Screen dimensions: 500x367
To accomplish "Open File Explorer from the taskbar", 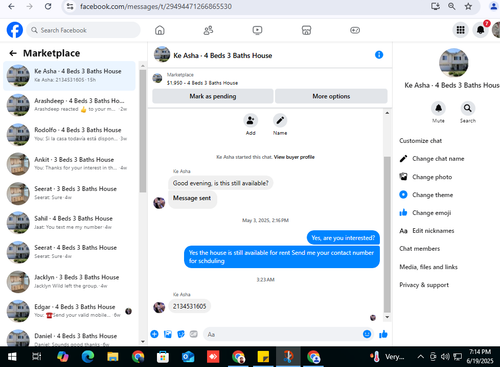I will (x=113, y=357).
